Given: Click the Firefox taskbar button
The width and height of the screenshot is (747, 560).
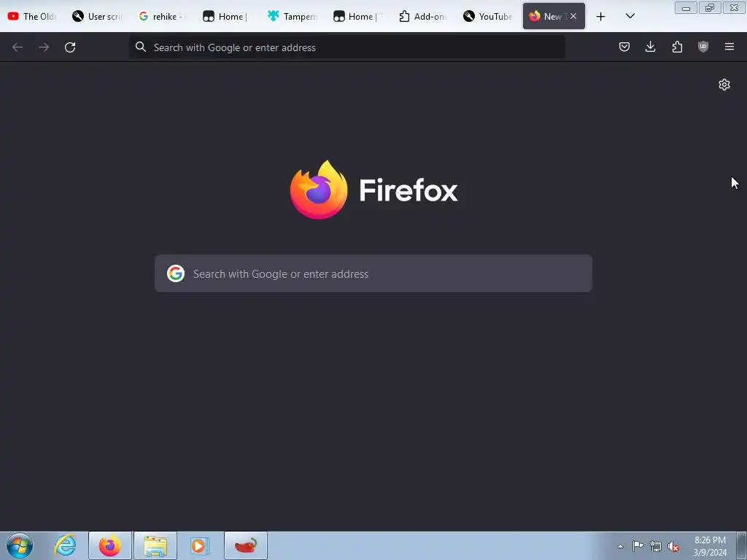Looking at the screenshot, I should tap(110, 545).
